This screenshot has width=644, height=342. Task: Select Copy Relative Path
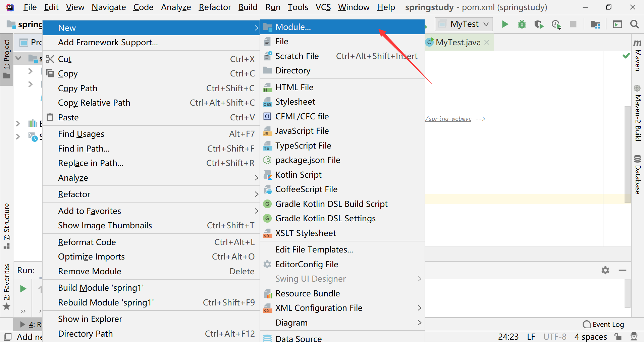(x=151, y=103)
